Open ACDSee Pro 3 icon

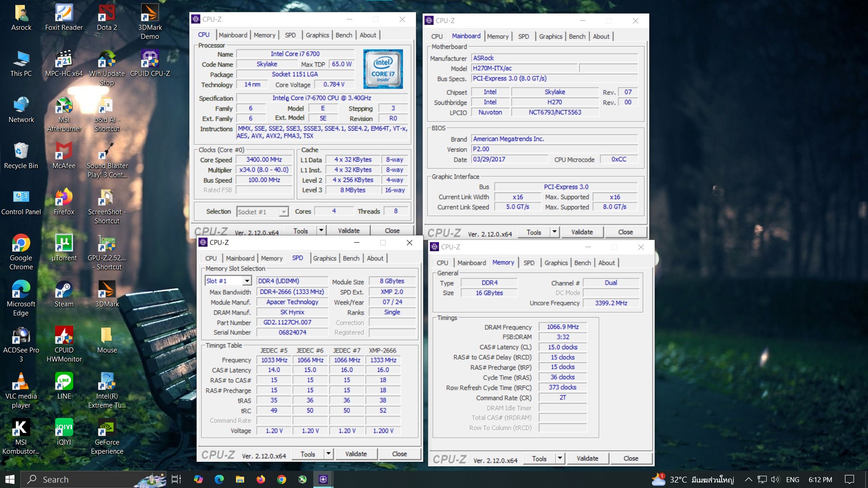point(21,345)
